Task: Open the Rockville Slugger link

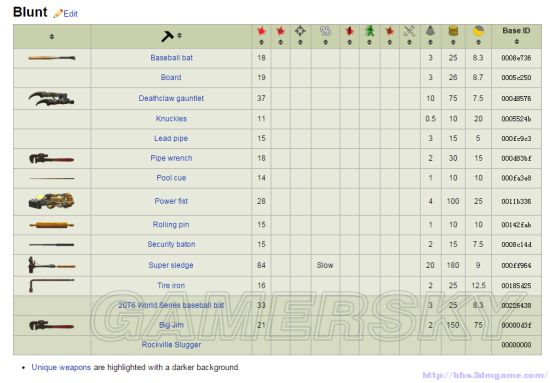Action: [171, 345]
